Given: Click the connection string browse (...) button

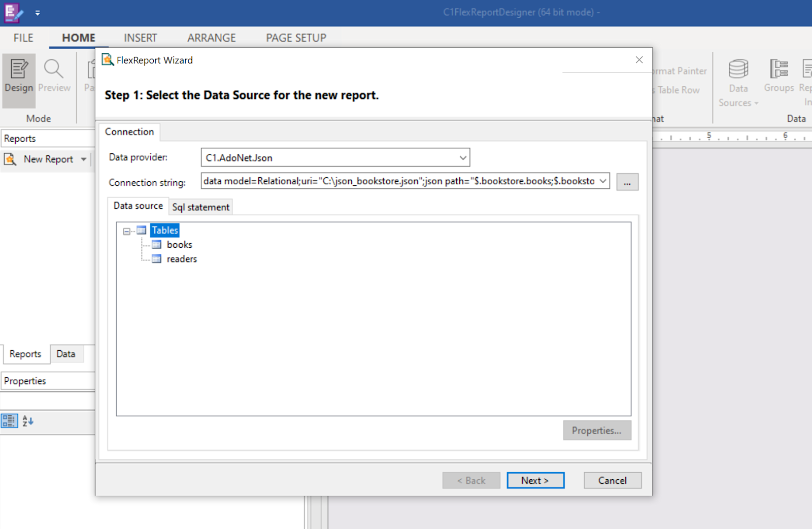Looking at the screenshot, I should (627, 182).
